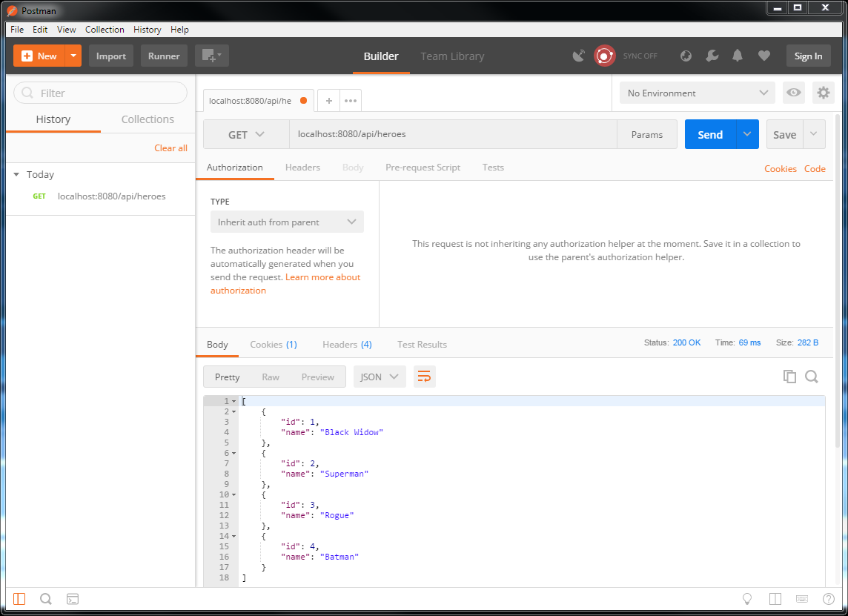Image resolution: width=848 pixels, height=616 pixels.
Task: Open the tab options ellipsis menu
Action: tap(351, 101)
